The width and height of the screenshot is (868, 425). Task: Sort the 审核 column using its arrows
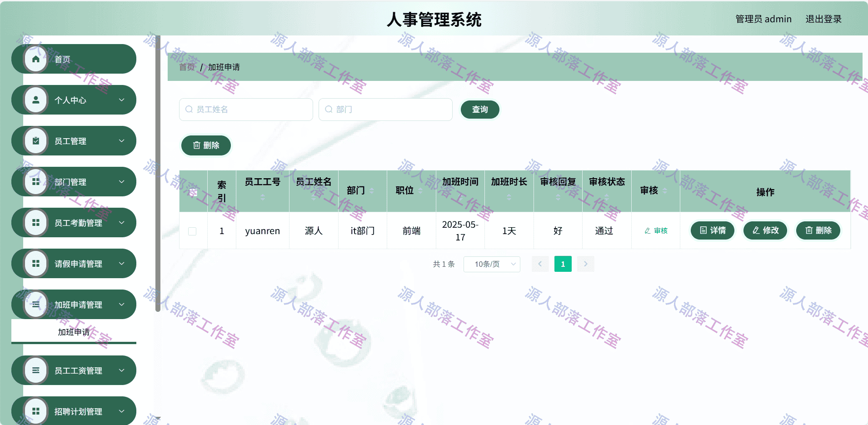tap(665, 191)
